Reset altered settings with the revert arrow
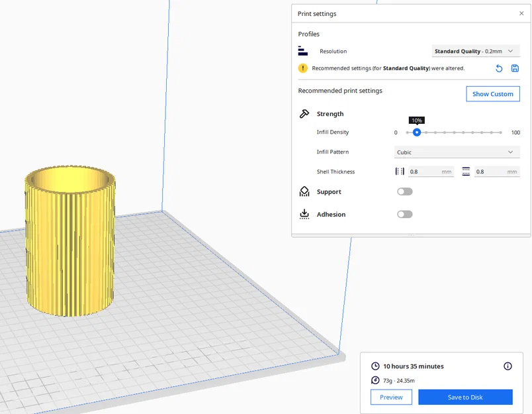Screen dimensions: 532x414 [x=499, y=68]
